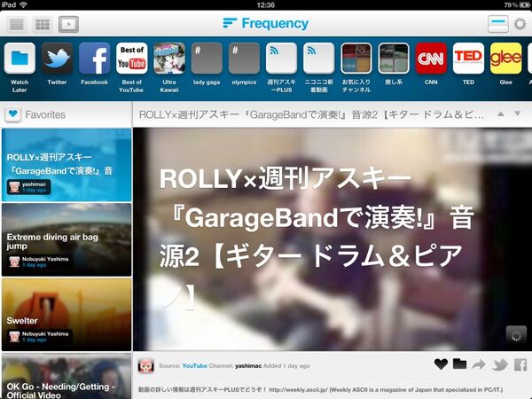Tweet this video

[500, 364]
